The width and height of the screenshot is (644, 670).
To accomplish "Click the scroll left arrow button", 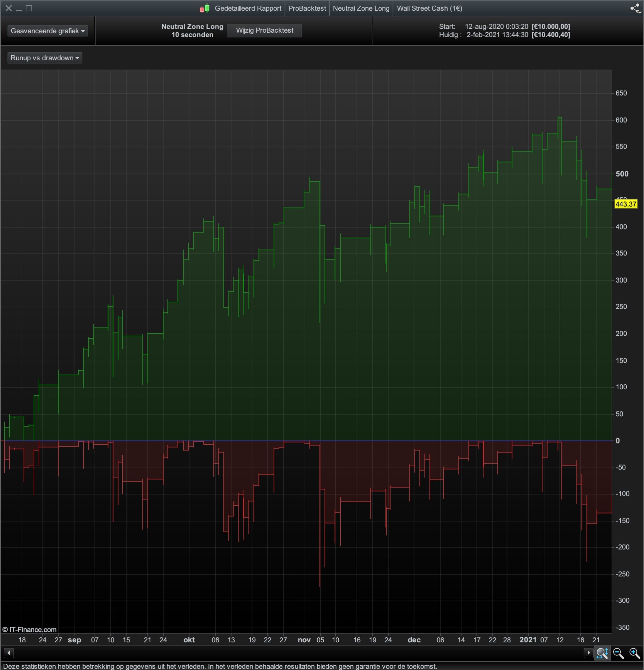I will click(8, 653).
